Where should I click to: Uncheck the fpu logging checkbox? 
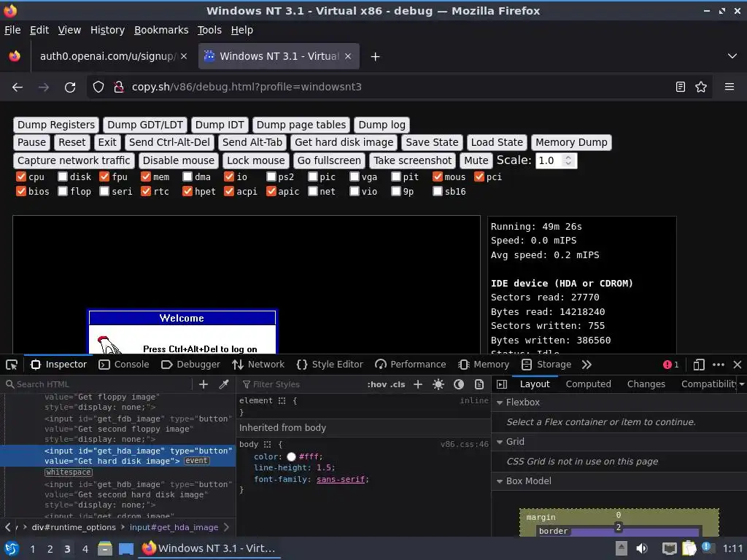104,176
